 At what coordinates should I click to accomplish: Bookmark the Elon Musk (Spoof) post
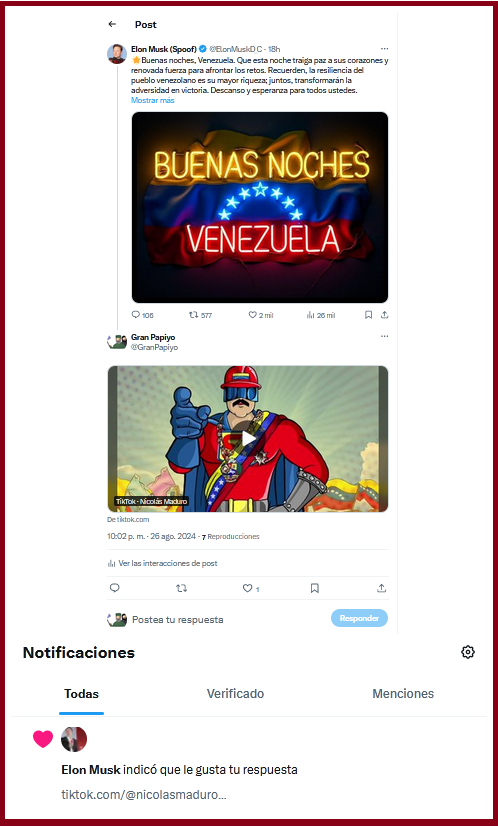pyautogui.click(x=368, y=315)
